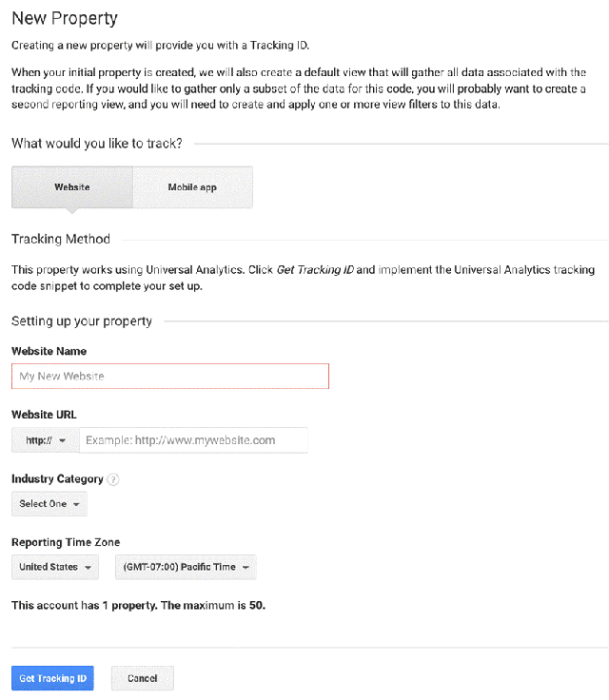
Task: Click the Reporting Time Zone label
Action: pyautogui.click(x=66, y=542)
